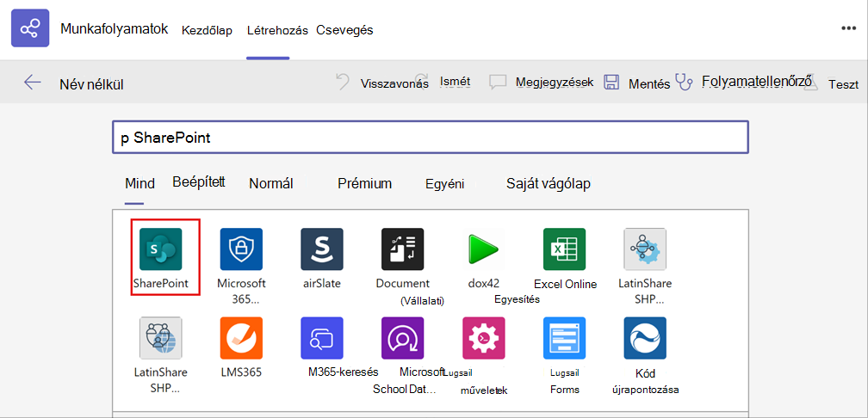Click the Visszavonás button label
The image size is (868, 418).
pyautogui.click(x=394, y=84)
